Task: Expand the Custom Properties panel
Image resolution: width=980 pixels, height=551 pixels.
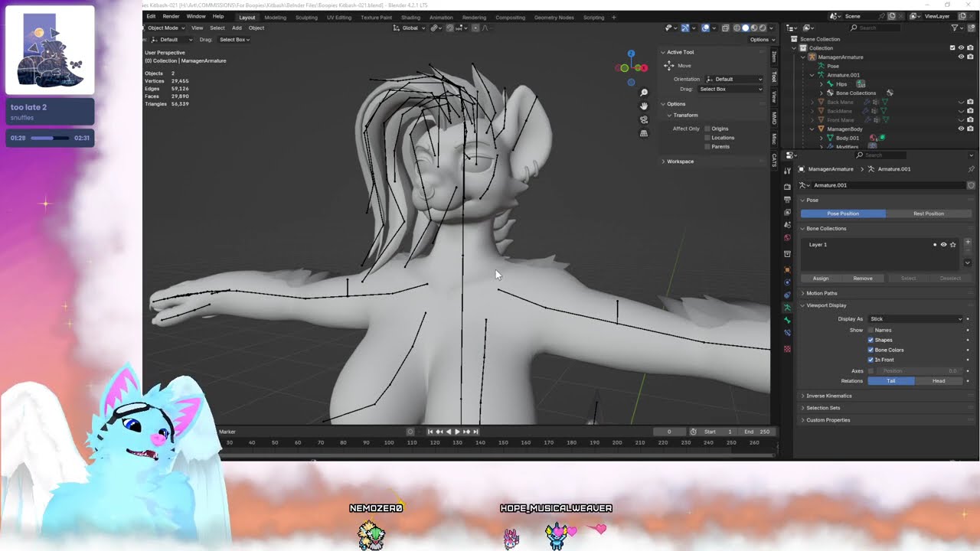Action: [x=828, y=420]
